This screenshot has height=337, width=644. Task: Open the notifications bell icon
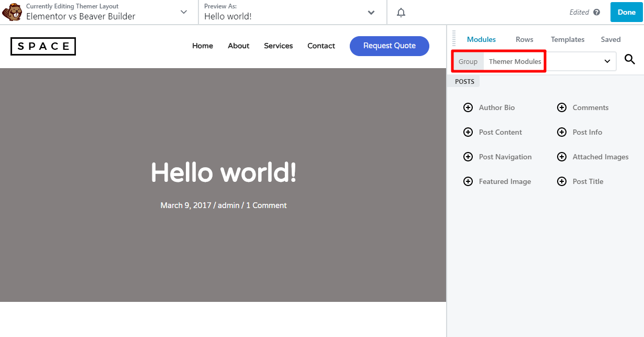tap(401, 12)
